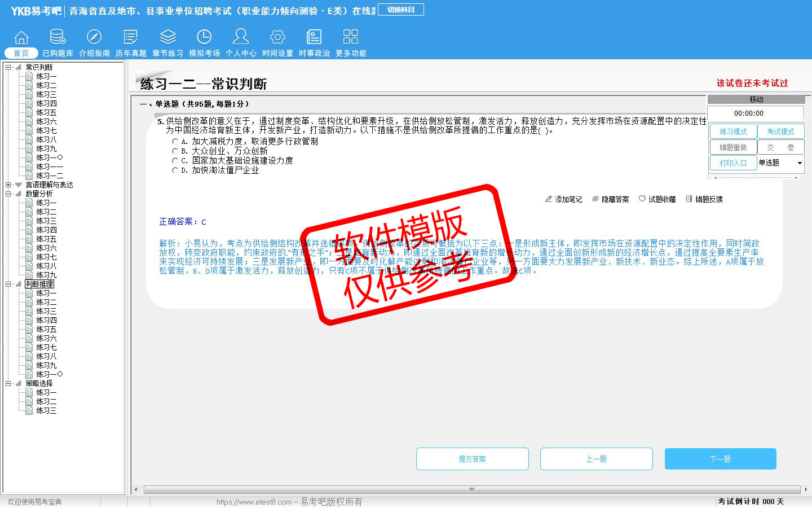Go to previous question with 上一题
Screen dimensions: 812x508
597,459
